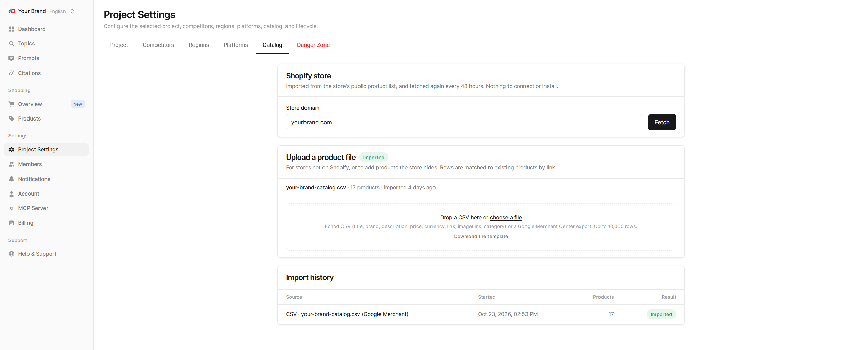Navigate to Billing label
Image resolution: width=868 pixels, height=350 pixels.
point(25,223)
